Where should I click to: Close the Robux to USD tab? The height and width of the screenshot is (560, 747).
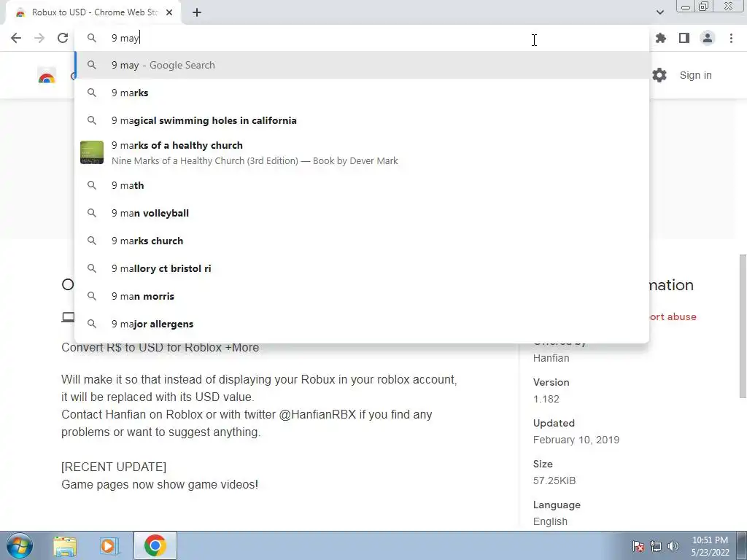(x=169, y=12)
